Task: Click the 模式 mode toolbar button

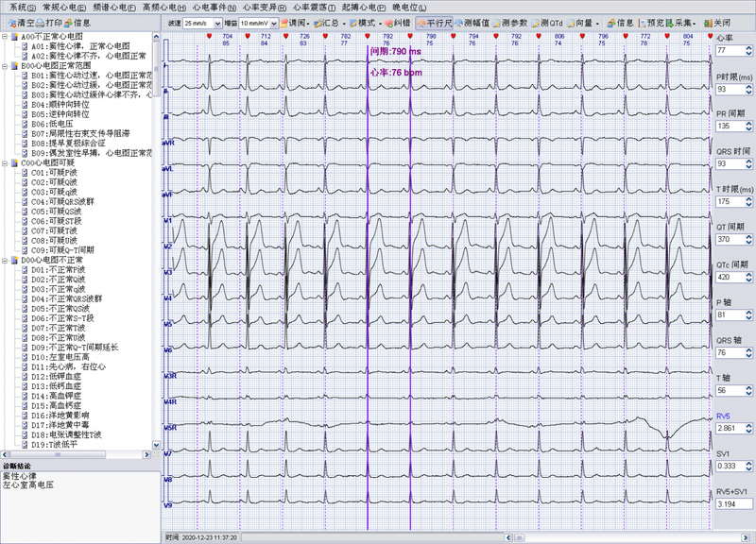Action: [x=366, y=23]
